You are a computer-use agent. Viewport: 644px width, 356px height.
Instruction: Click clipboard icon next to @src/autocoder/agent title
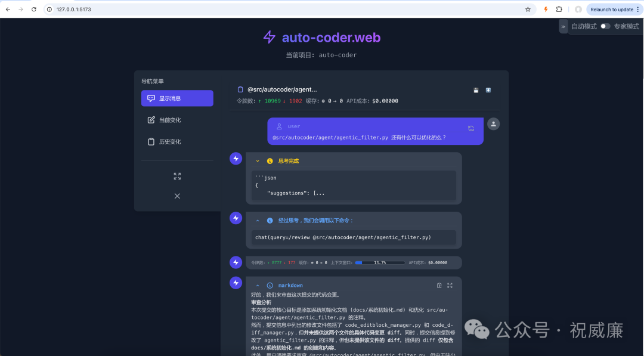240,89
